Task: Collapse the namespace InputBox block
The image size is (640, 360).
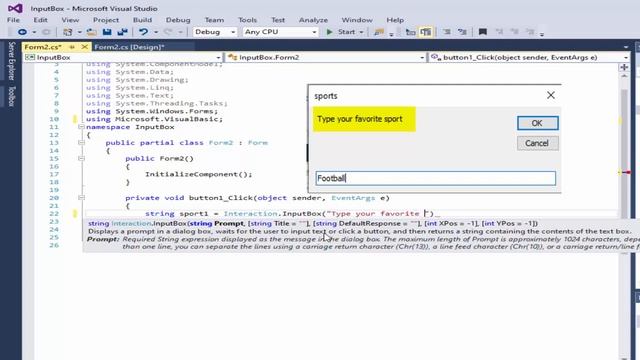Action: (81, 127)
